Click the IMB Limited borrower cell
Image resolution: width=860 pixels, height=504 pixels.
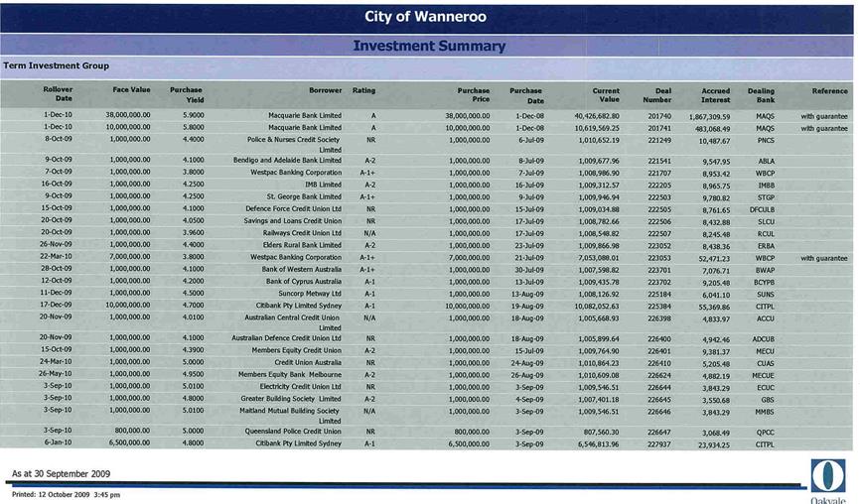pyautogui.click(x=323, y=185)
